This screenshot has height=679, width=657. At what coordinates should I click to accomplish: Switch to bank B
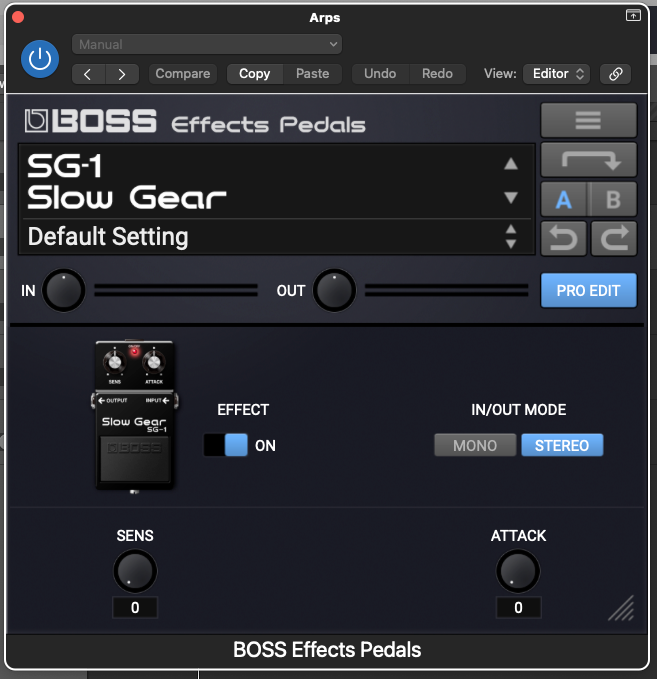(x=613, y=200)
